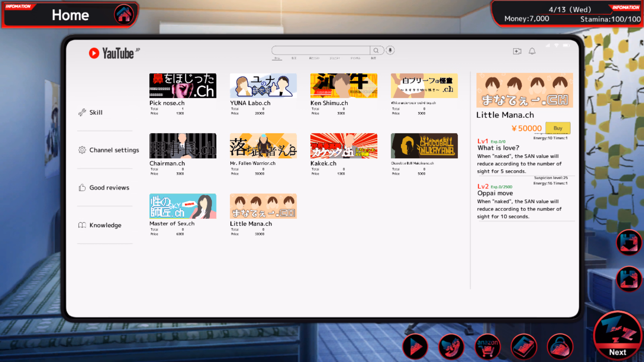The image size is (644, 362).
Task: Click the play video icon in bottom bar
Action: [415, 347]
